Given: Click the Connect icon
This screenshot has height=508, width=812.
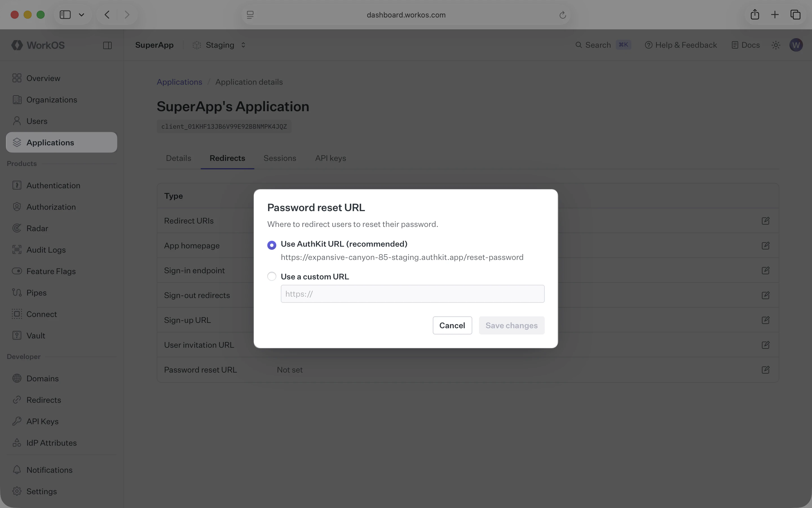Looking at the screenshot, I should pyautogui.click(x=17, y=314).
